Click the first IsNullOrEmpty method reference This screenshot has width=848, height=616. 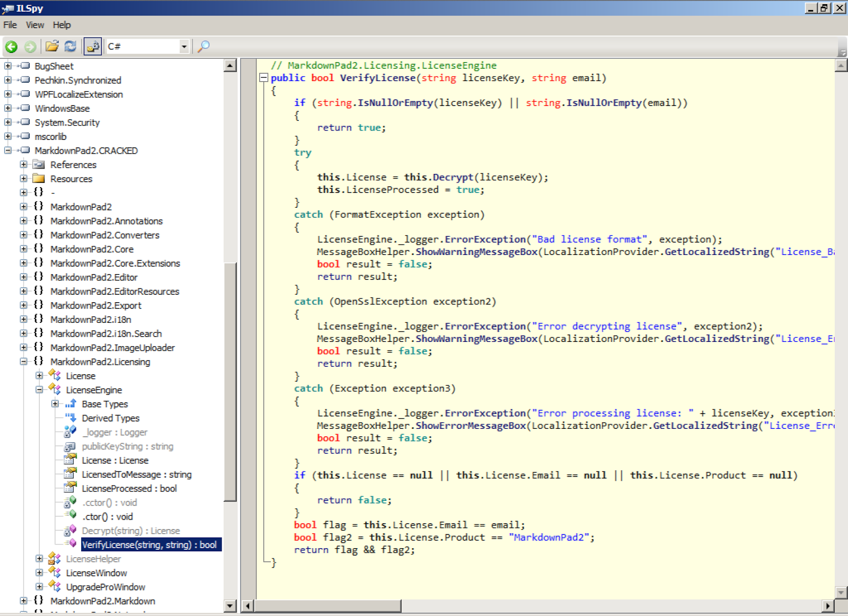point(395,102)
